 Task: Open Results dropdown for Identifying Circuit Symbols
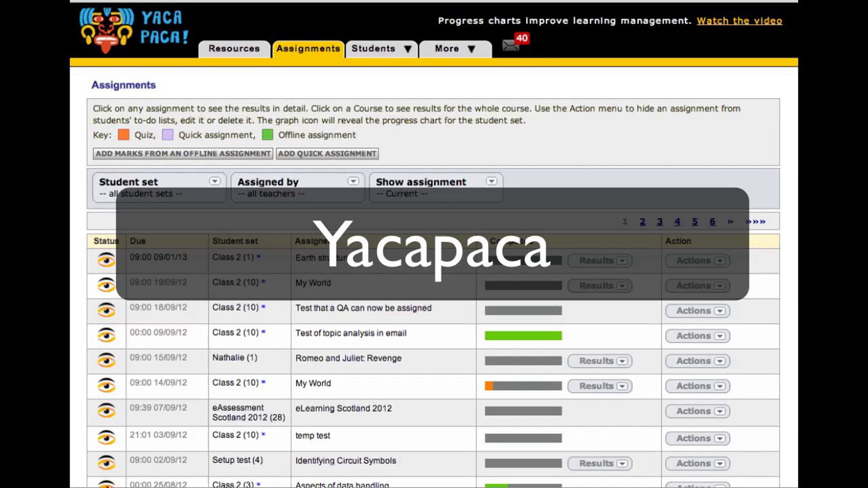point(600,463)
